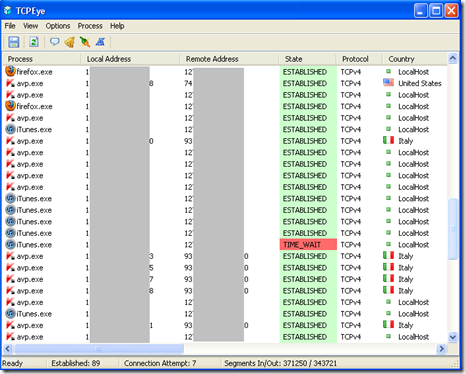Click the vertical scrollbar down arrow
This screenshot has height=374, width=465.
coord(453,337)
